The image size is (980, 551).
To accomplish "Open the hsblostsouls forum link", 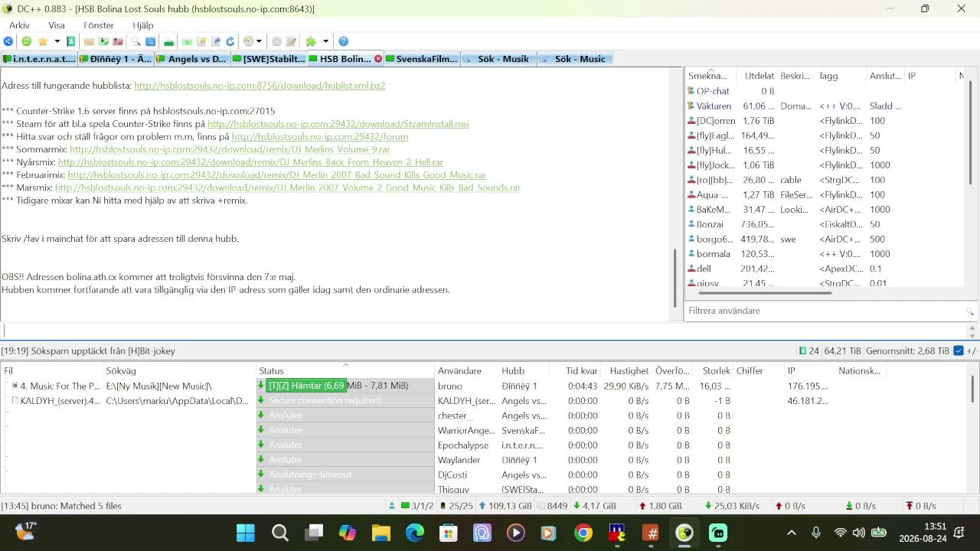I will 320,136.
